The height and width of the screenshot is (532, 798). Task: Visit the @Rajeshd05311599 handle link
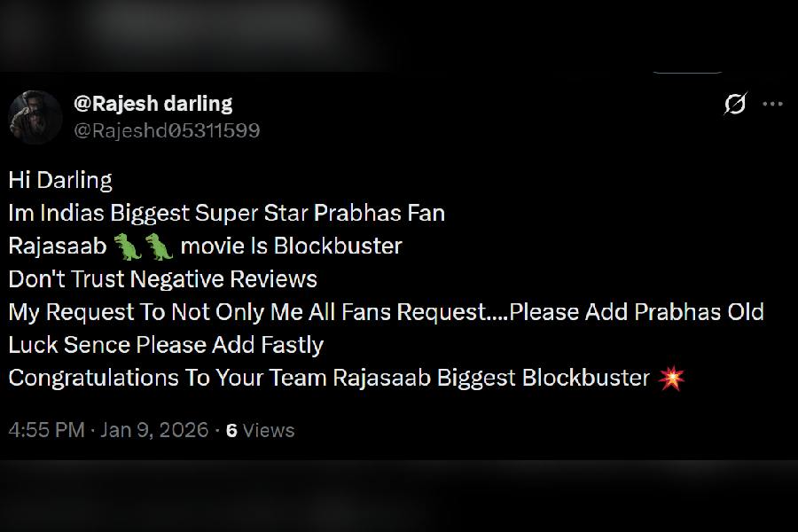click(x=167, y=131)
